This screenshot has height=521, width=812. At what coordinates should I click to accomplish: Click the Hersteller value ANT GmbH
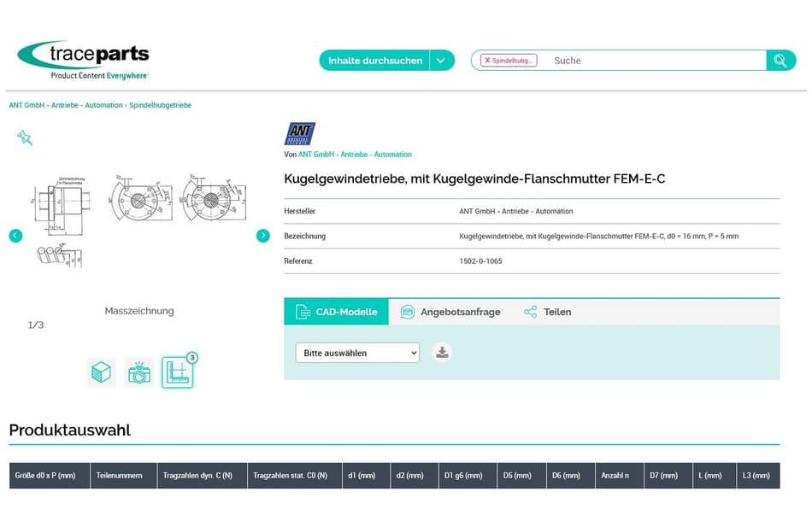point(515,212)
